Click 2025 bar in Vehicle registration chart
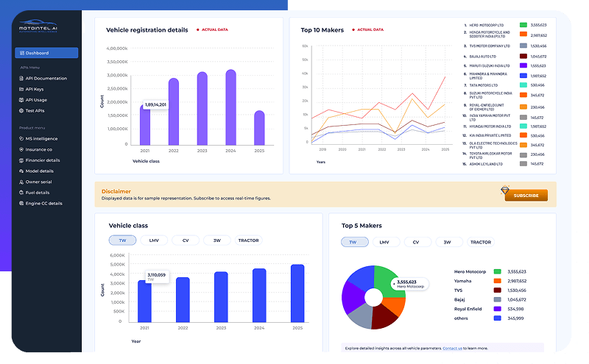Screen dimensions: 589x364 (259, 128)
